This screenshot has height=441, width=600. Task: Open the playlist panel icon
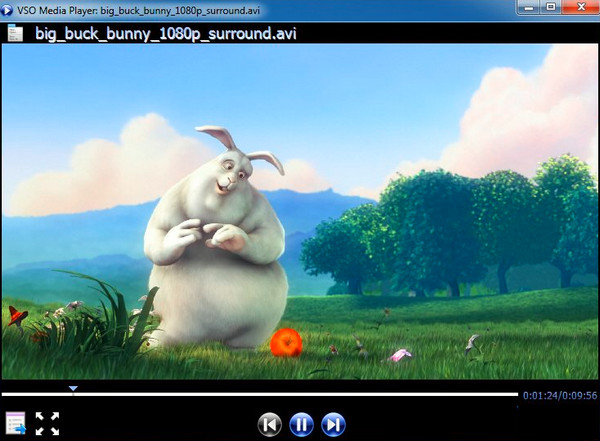[x=16, y=423]
